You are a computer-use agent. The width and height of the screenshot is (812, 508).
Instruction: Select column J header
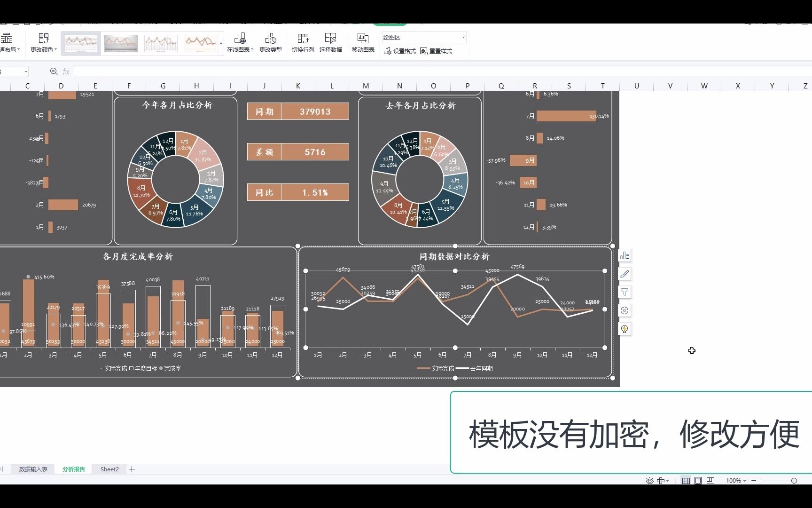264,86
